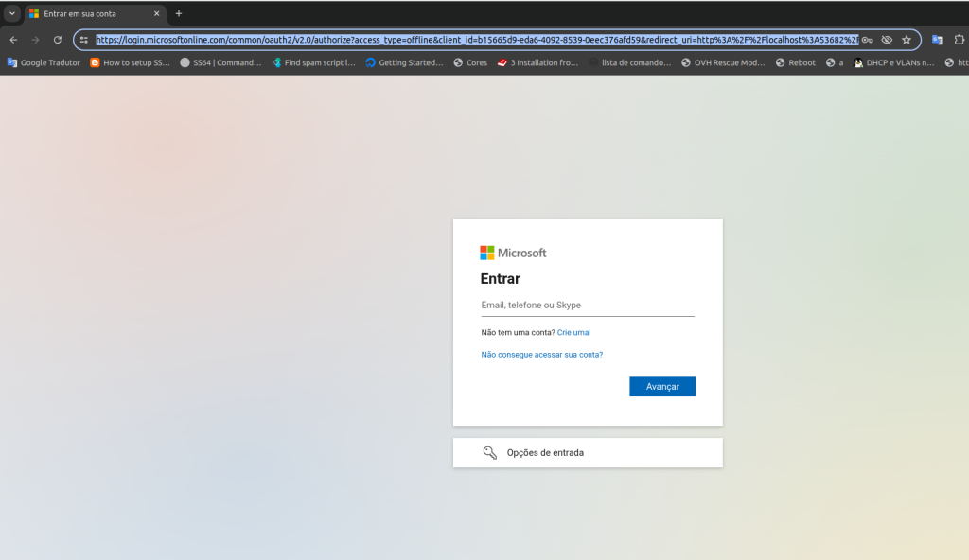Open Google Tradutor bookmark

[x=44, y=62]
